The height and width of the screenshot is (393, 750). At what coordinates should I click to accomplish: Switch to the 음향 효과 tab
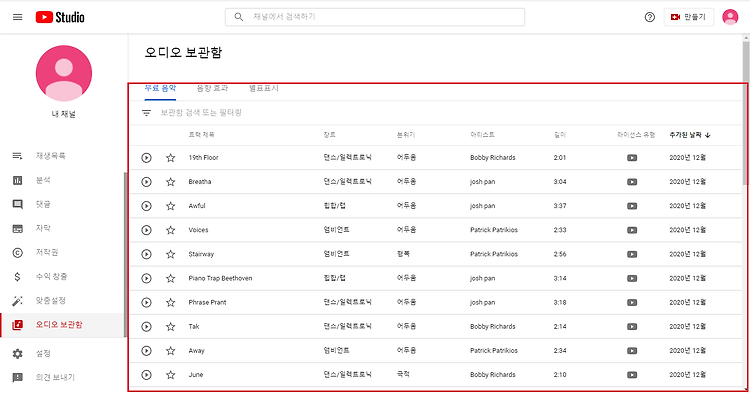[x=212, y=88]
